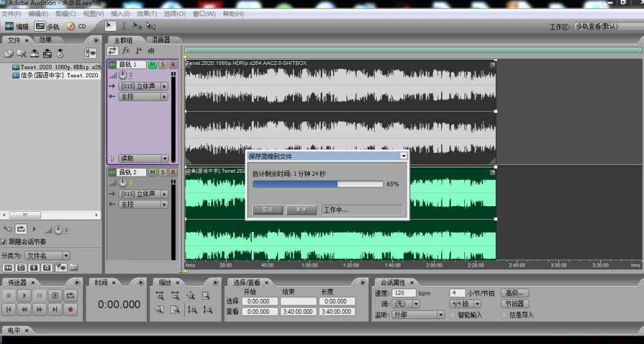Adjust the 音轨 1 volume knob
This screenshot has width=644, height=344.
coord(123,75)
